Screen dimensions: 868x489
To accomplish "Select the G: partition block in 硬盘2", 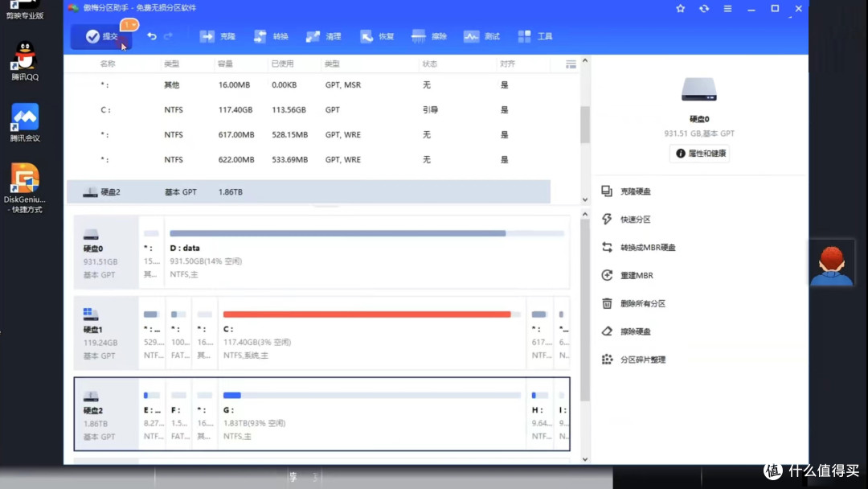I will pos(371,414).
